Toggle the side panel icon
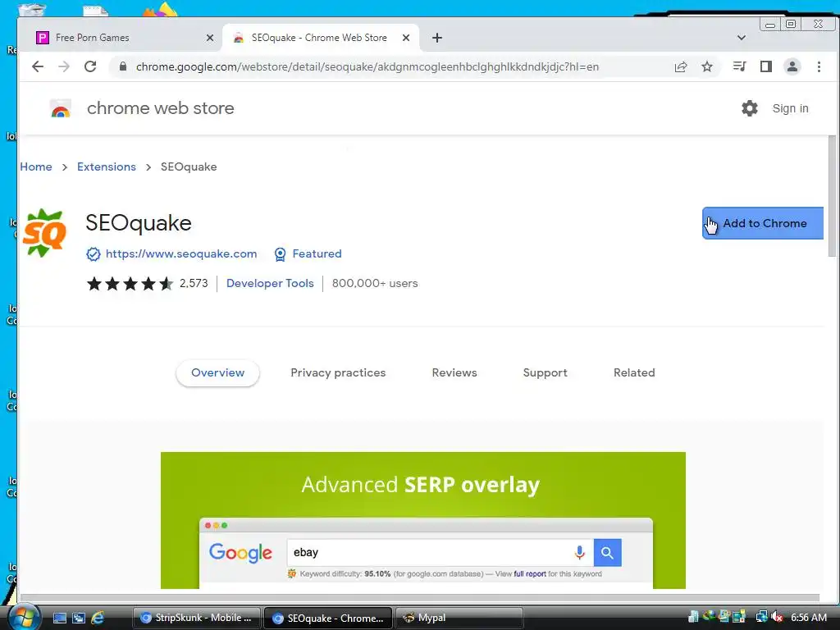The image size is (840, 630). (766, 66)
